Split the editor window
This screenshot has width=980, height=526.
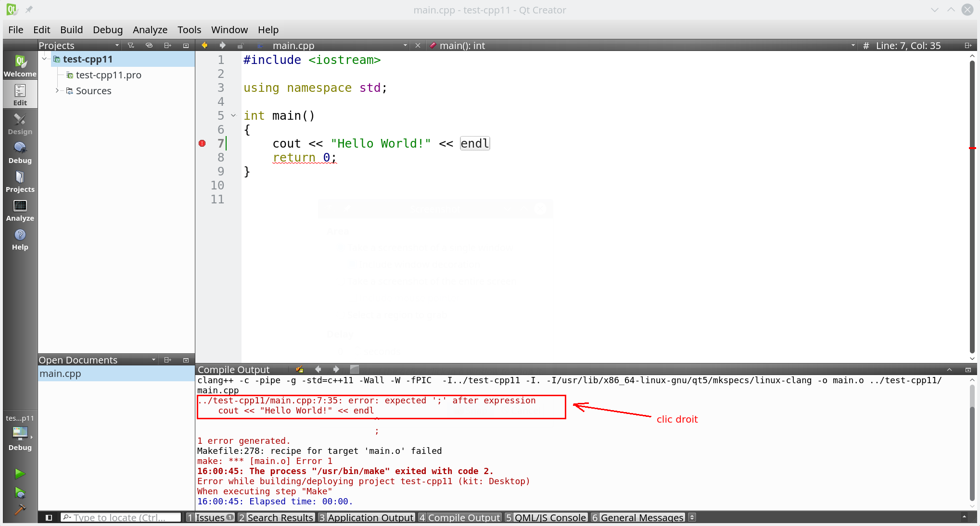click(x=968, y=45)
